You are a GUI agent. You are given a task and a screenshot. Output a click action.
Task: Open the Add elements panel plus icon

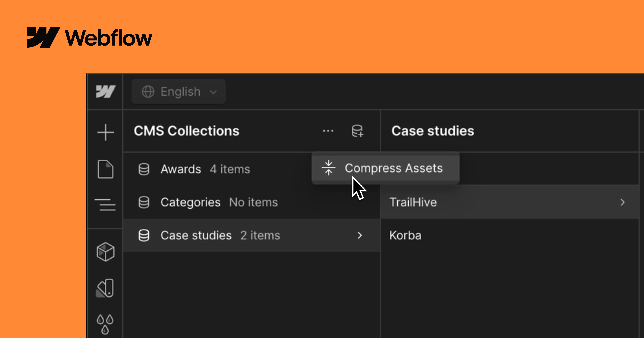click(105, 132)
